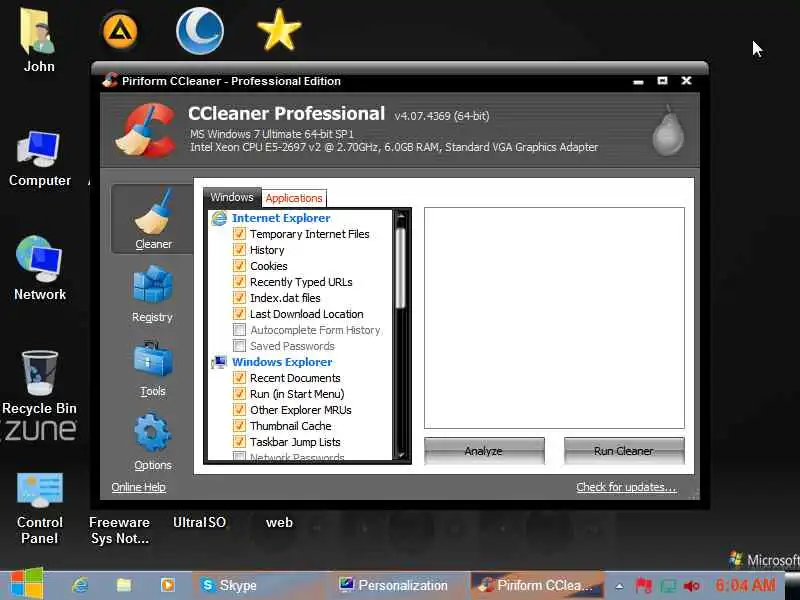Uncheck the Cookies checkbox
Viewport: 800px width, 600px height.
click(x=239, y=266)
